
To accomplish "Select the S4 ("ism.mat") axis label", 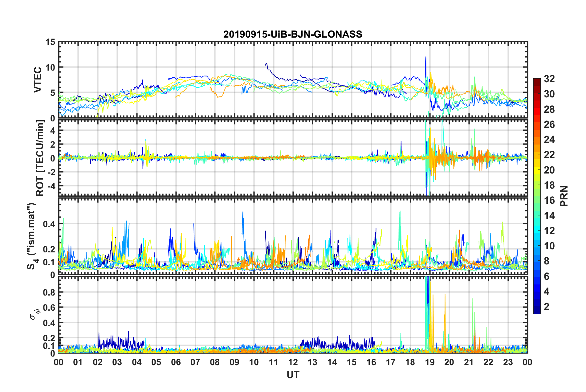I will coord(33,236).
